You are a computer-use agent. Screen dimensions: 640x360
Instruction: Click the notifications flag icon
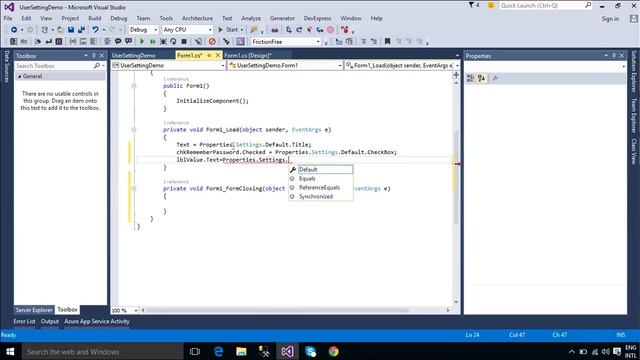(x=471, y=5)
